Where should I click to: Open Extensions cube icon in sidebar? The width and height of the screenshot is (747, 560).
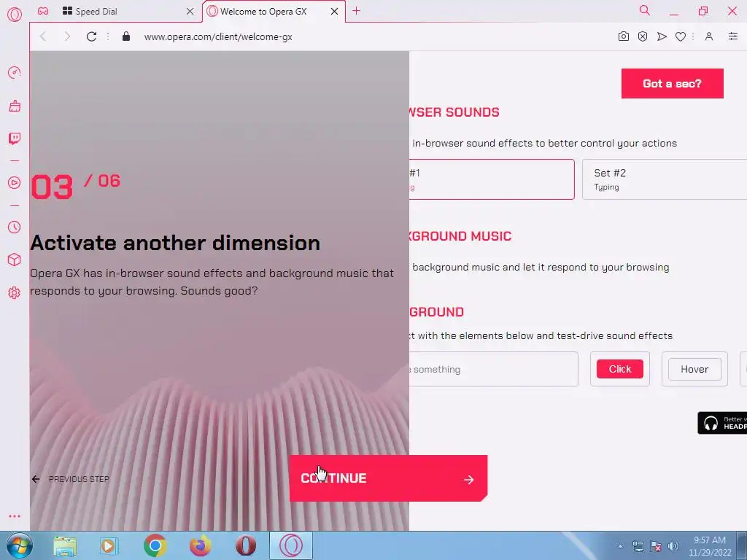15,260
